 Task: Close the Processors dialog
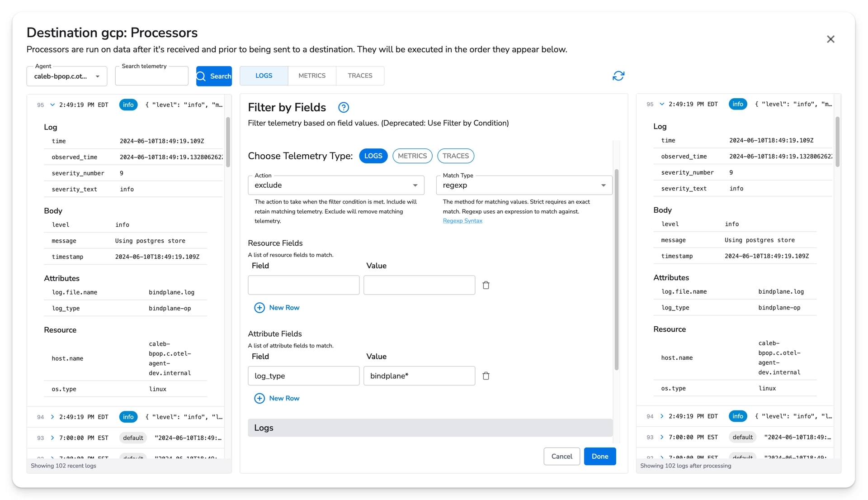pyautogui.click(x=830, y=39)
